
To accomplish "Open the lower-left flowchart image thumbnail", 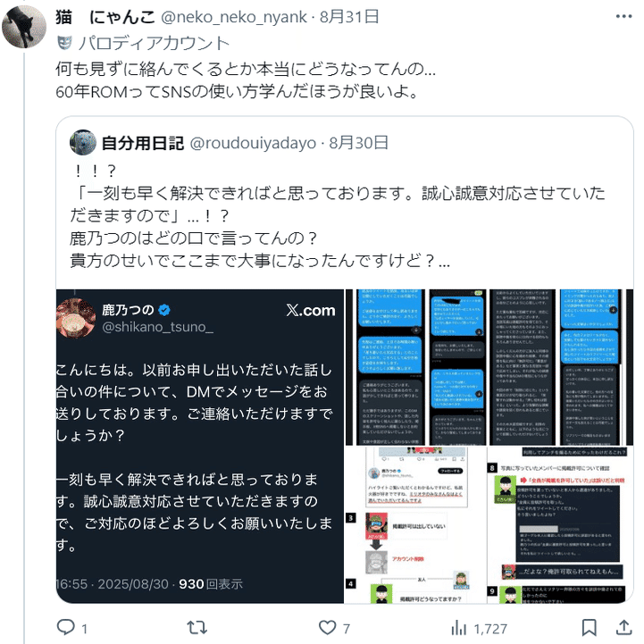I will [x=415, y=525].
